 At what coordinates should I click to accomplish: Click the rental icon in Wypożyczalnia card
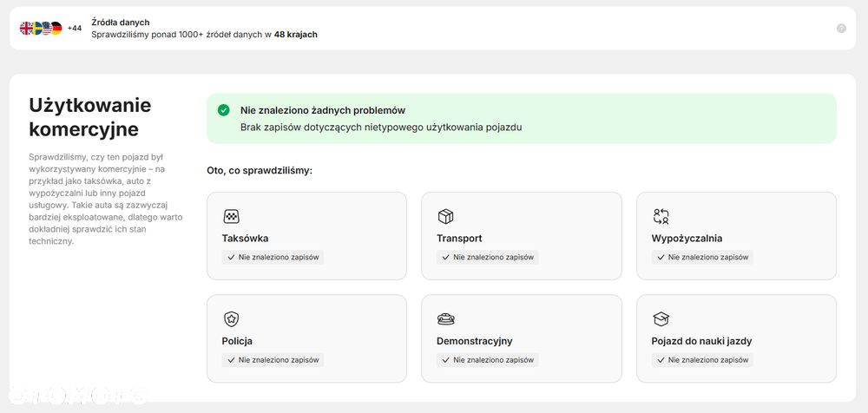point(661,217)
